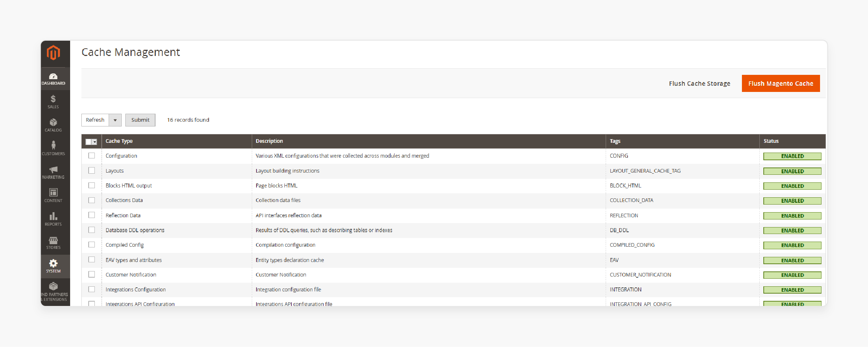Click ENABLED status in Layouts row
Image resolution: width=868 pixels, height=347 pixels.
(x=792, y=171)
